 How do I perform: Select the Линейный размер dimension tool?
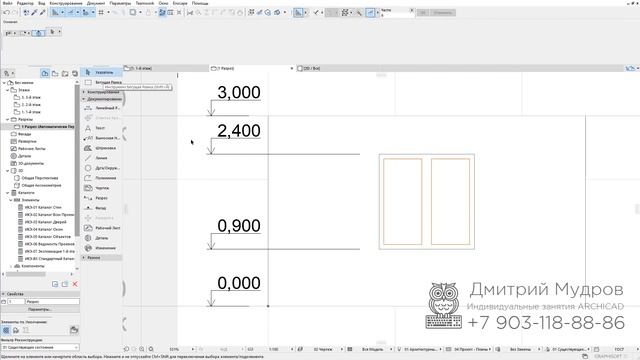(x=101, y=108)
